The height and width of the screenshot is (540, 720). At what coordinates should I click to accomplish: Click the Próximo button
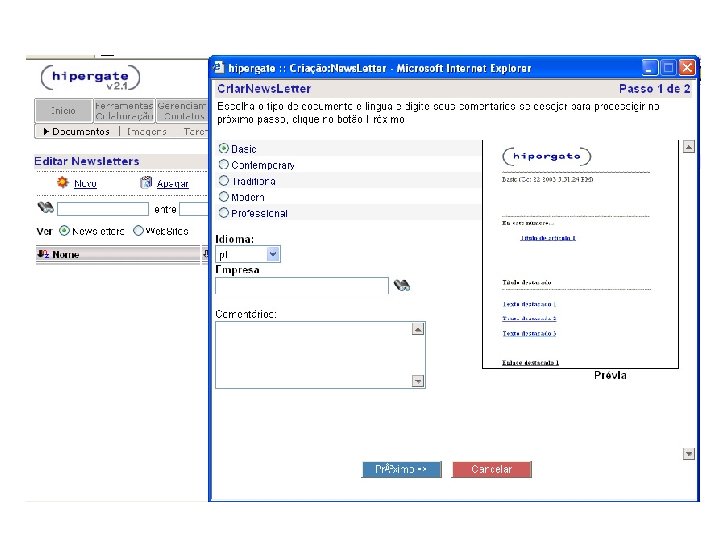[401, 469]
